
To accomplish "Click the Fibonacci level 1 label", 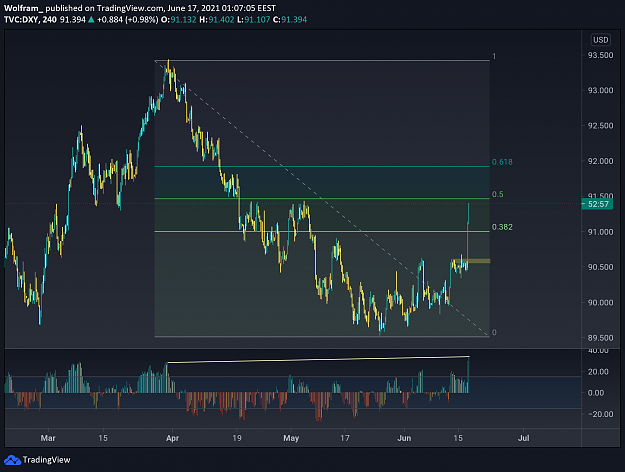I will 494,56.
